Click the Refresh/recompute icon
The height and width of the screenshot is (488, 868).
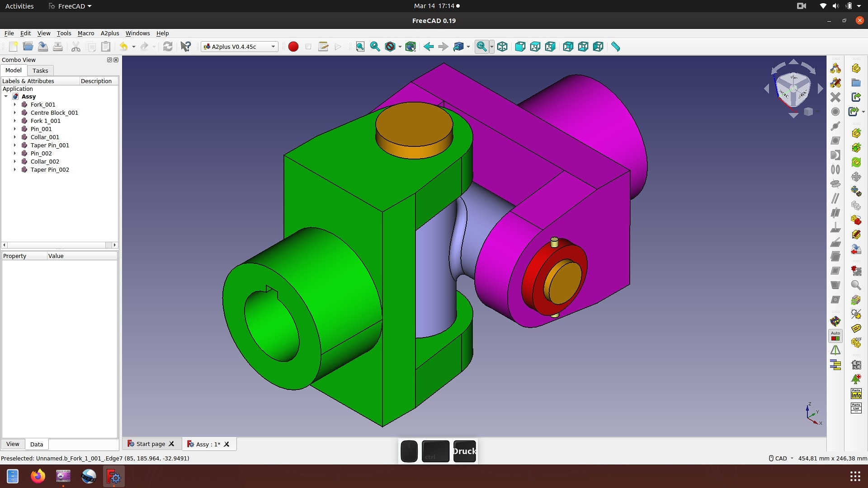point(168,47)
